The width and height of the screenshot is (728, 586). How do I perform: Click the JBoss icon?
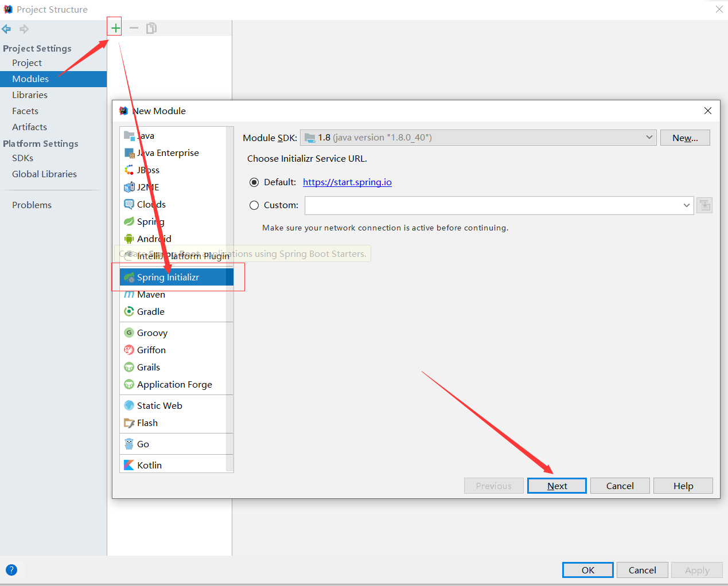click(x=129, y=170)
